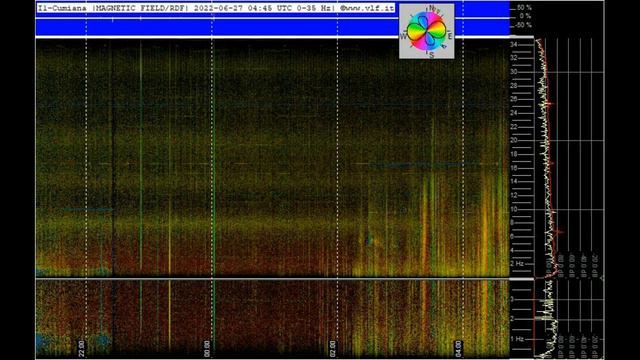
Task: Click the 24 frequency axis label
Action: coord(514,113)
